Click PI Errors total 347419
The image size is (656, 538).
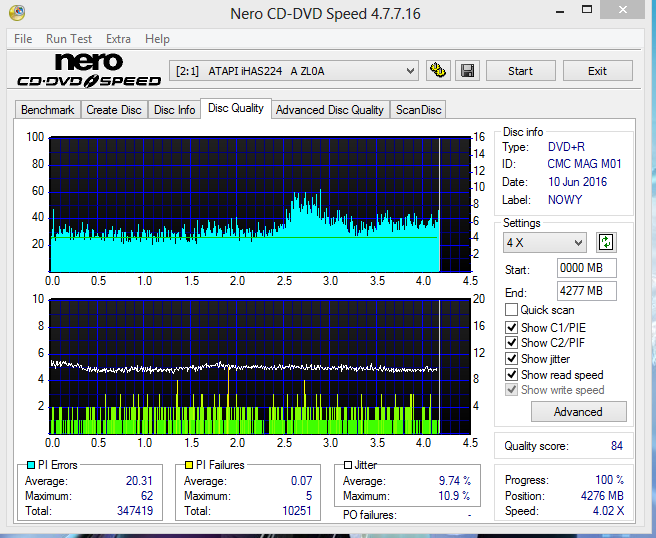tap(135, 511)
